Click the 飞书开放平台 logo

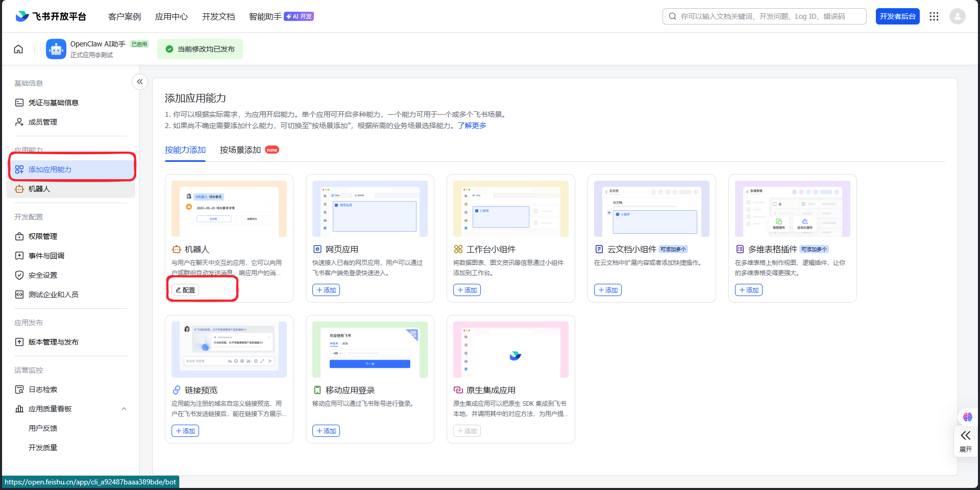pos(51,16)
